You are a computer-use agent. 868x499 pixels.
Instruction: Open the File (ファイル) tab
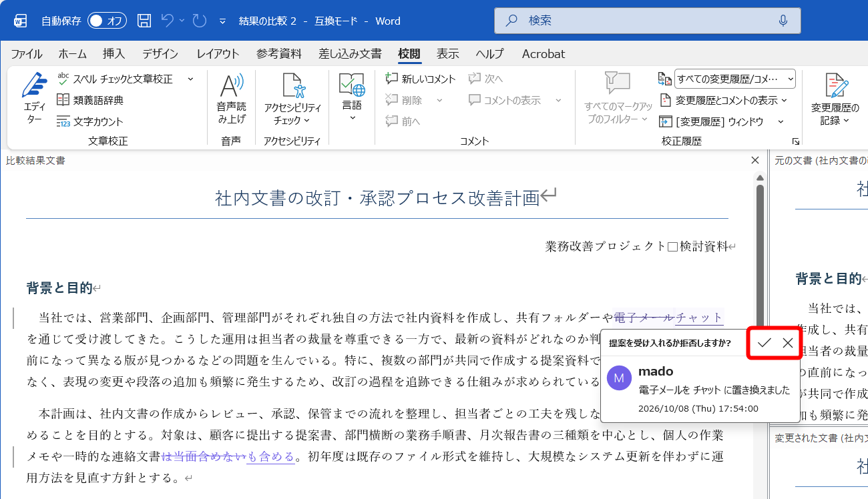27,54
